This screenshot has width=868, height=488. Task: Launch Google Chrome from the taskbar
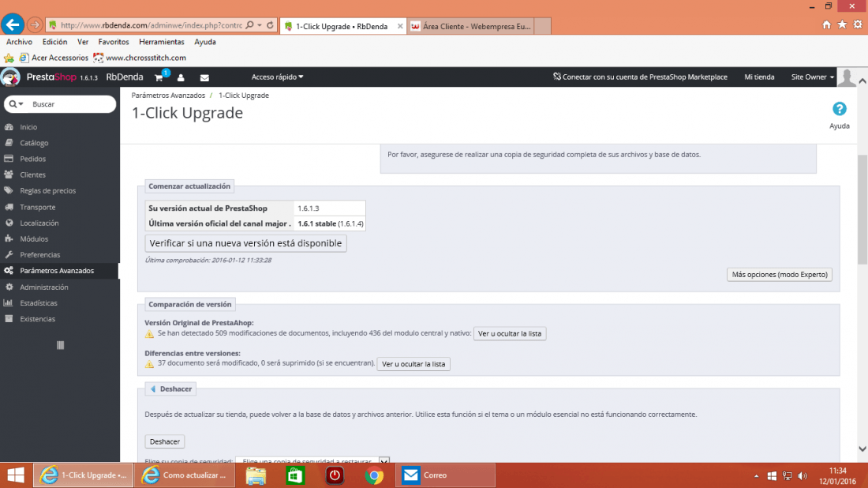tap(374, 475)
